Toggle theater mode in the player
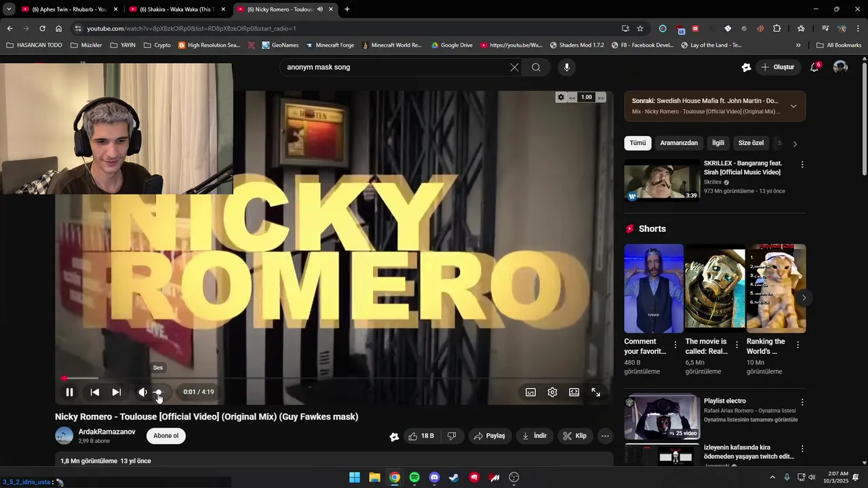This screenshot has width=868, height=488. tap(574, 392)
